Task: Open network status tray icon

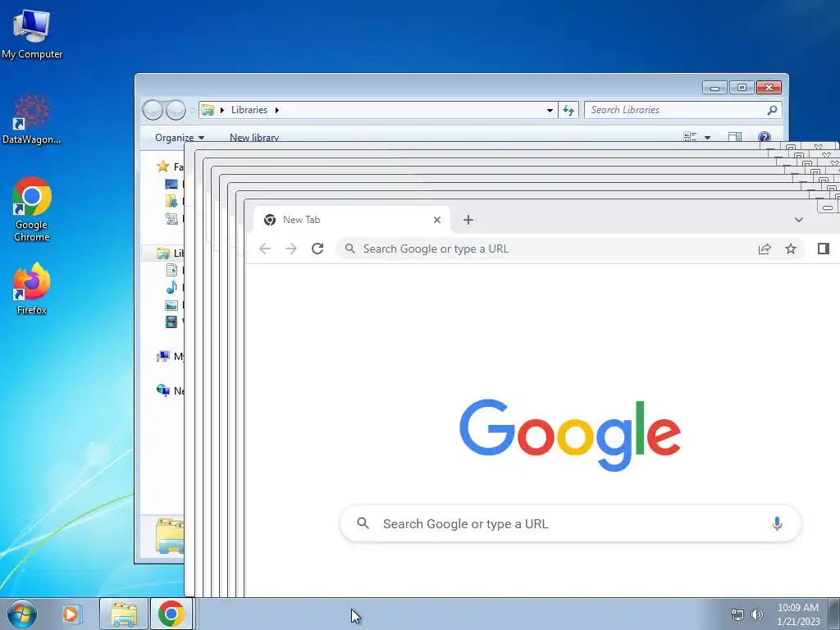Action: point(737,614)
